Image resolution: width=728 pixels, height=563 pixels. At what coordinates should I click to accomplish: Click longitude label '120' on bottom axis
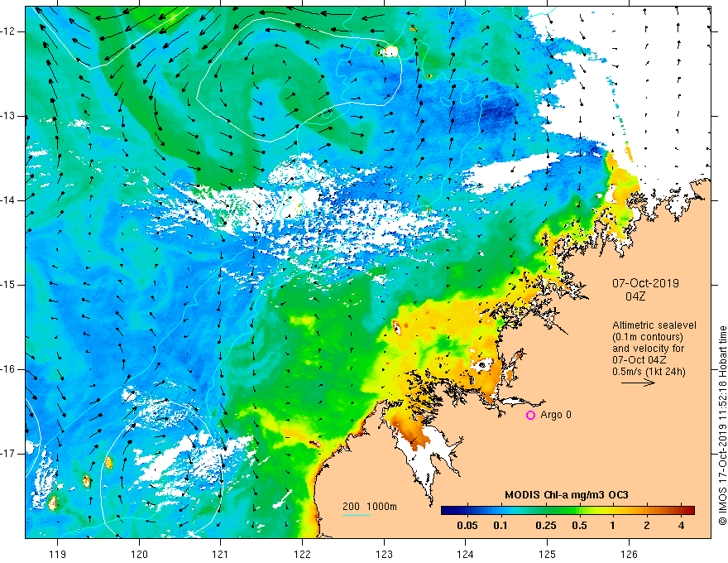(139, 554)
